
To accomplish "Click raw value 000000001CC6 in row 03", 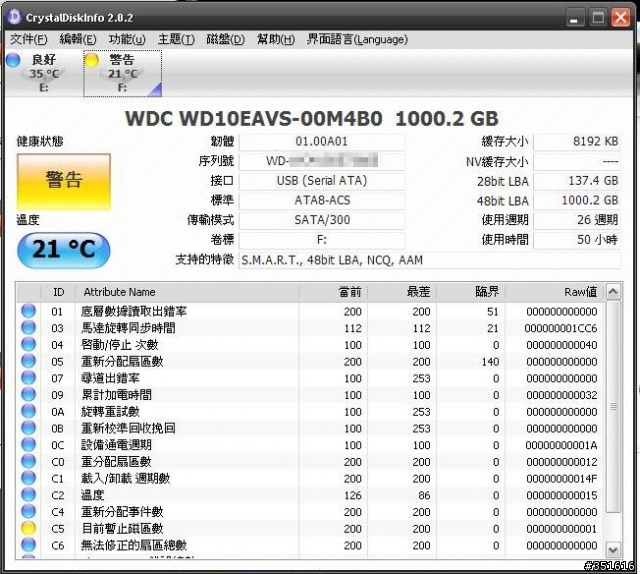I will pyautogui.click(x=561, y=328).
